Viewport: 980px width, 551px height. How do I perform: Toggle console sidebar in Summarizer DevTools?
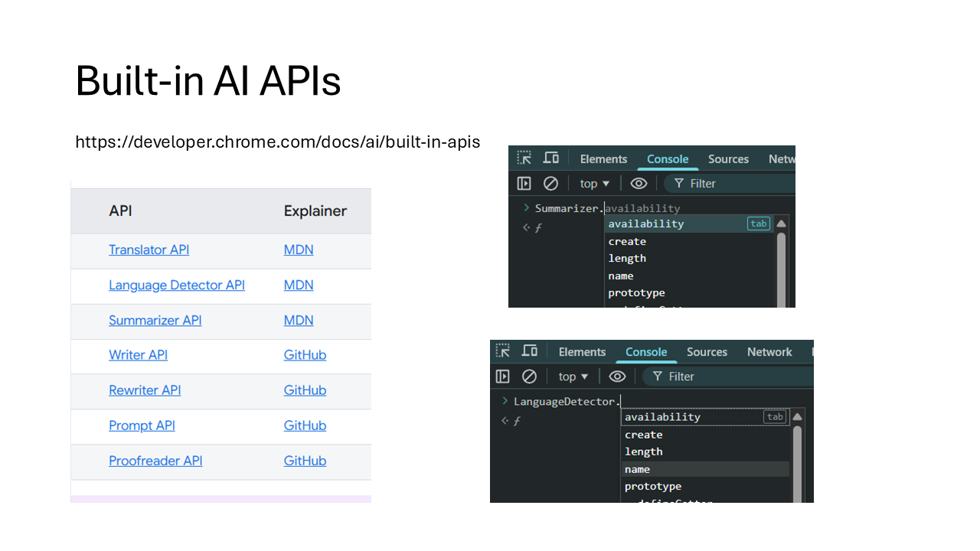(x=524, y=184)
